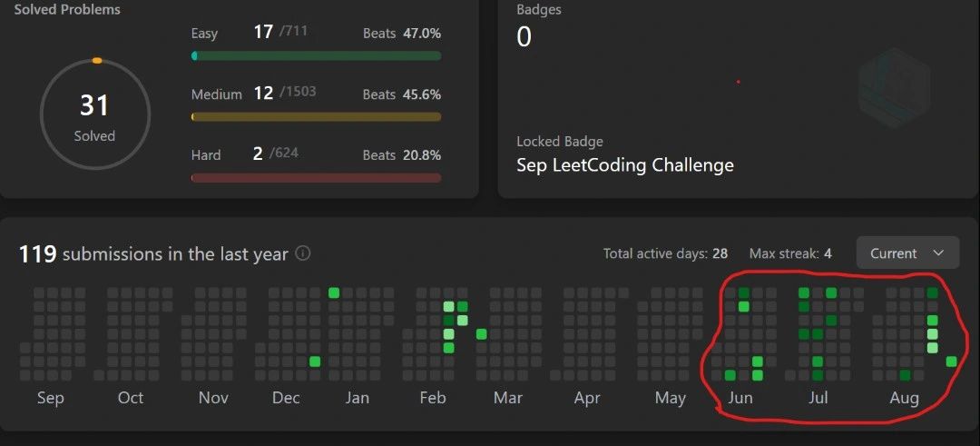Image resolution: width=980 pixels, height=446 pixels.
Task: Click the Medium difficulty progress bar
Action: (x=316, y=117)
